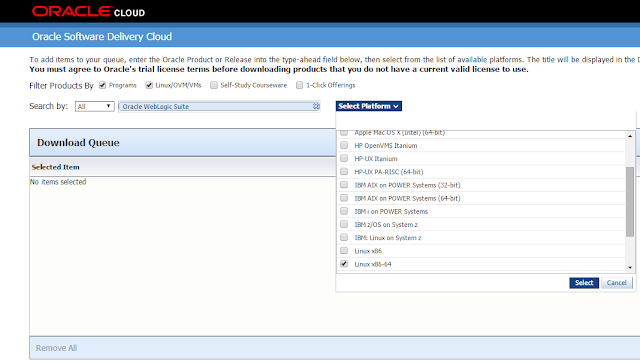Image resolution: width=640 pixels, height=363 pixels.
Task: Click Remove All in download queue
Action: 56,348
